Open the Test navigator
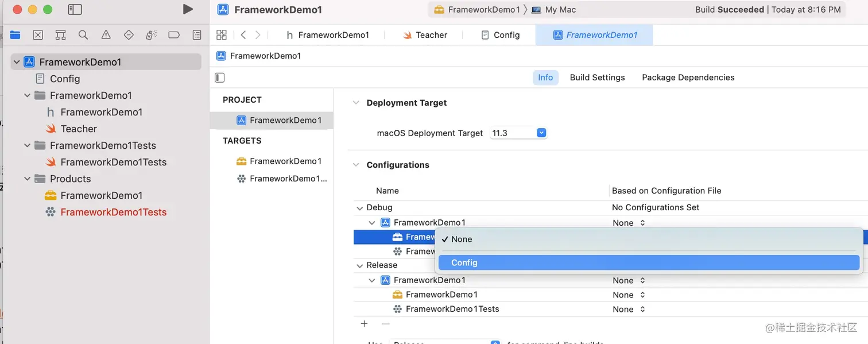The height and width of the screenshot is (344, 868). 129,35
